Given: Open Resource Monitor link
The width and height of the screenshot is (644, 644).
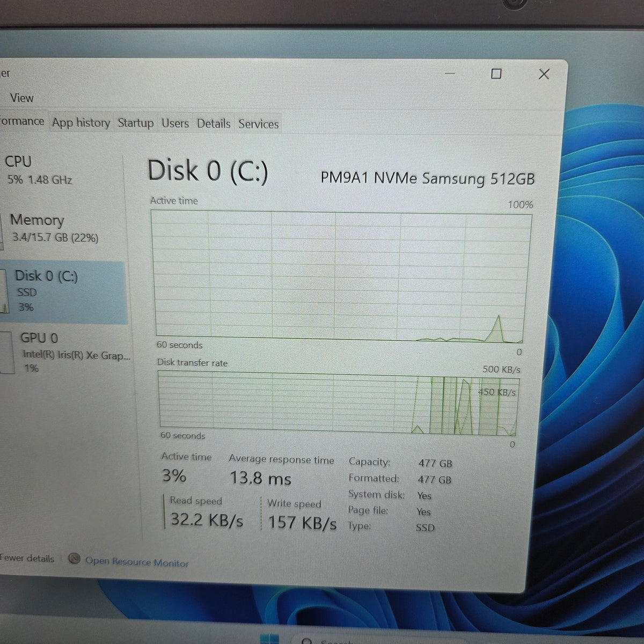Looking at the screenshot, I should [137, 562].
